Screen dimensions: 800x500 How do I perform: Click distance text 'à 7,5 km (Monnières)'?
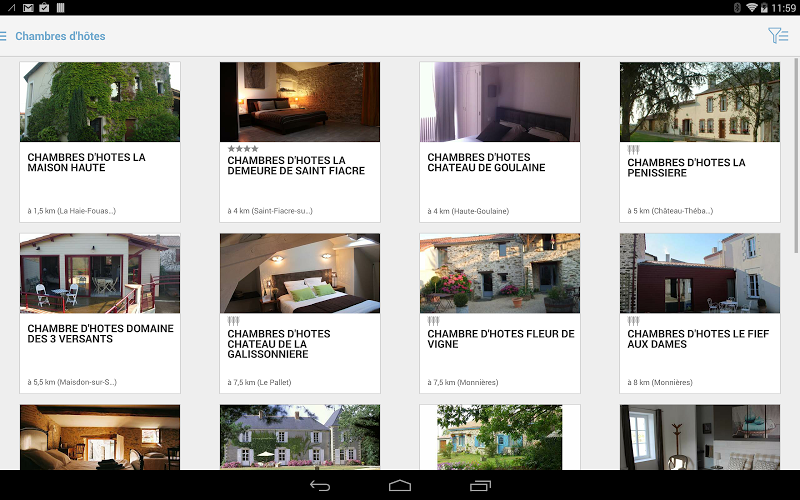click(x=463, y=382)
